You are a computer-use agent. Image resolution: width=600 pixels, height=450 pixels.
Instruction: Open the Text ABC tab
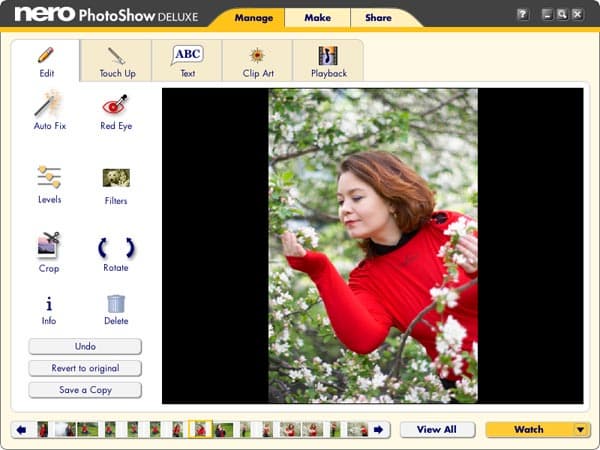pyautogui.click(x=187, y=61)
